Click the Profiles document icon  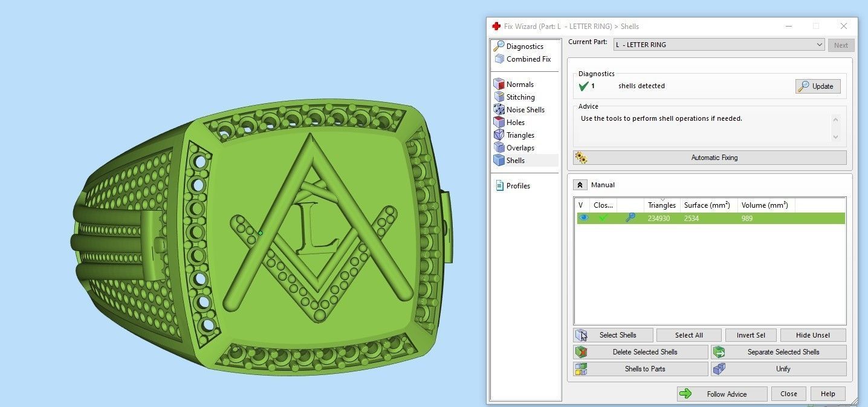(x=499, y=185)
